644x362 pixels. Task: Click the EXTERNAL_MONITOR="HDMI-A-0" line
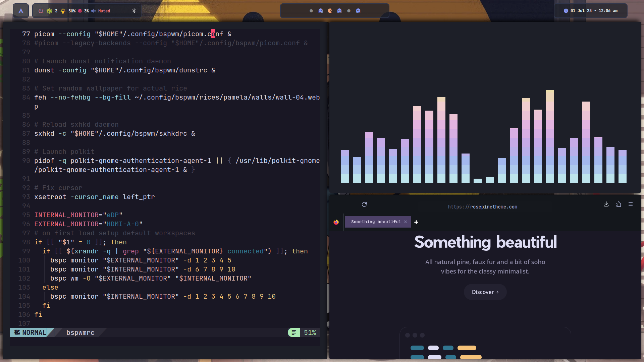[88, 224]
